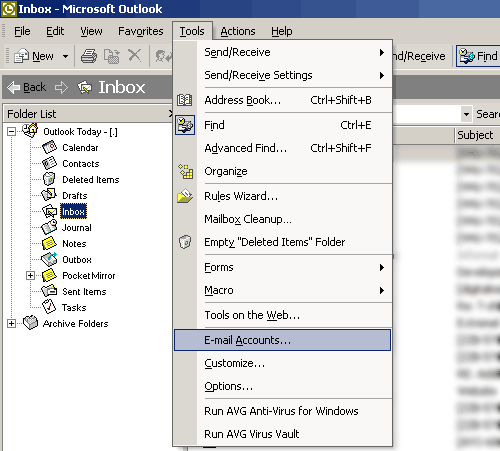Click the Sent Items folder icon
The width and height of the screenshot is (500, 451).
point(49,291)
